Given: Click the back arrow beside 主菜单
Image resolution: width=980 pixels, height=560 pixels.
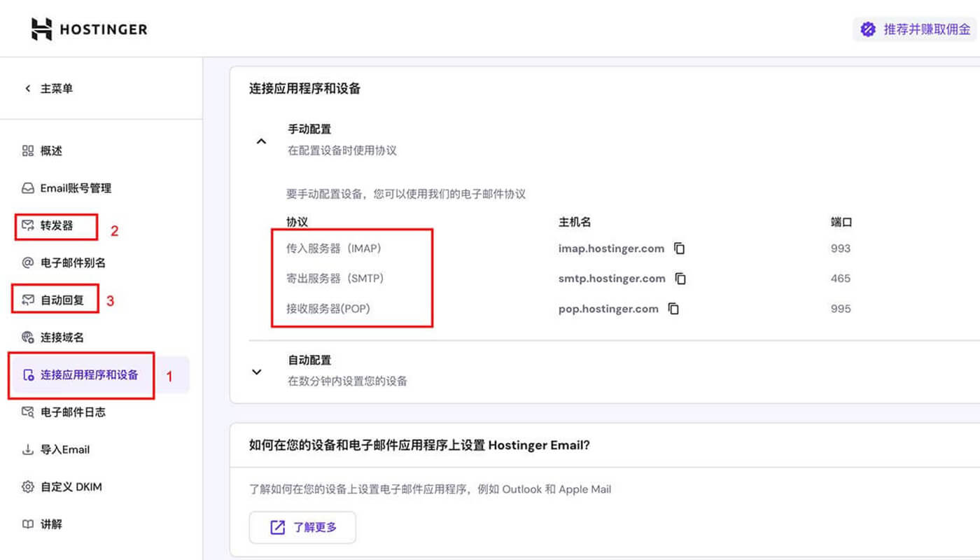Looking at the screenshot, I should (28, 88).
